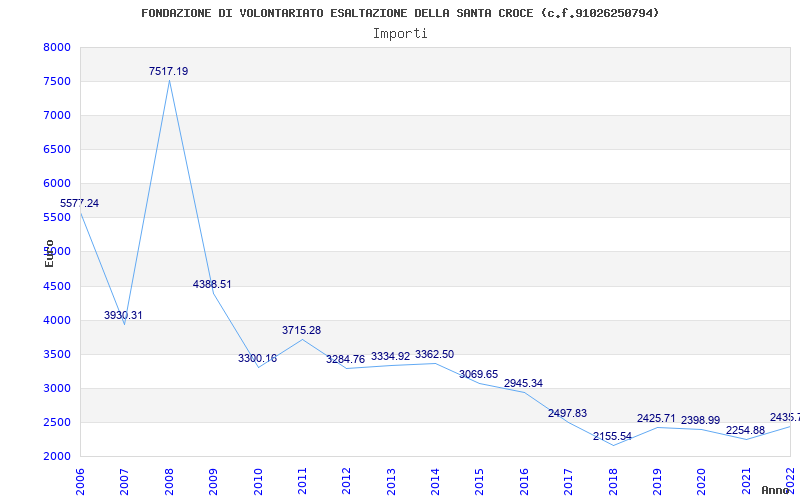
Task: Select the 2015 x-axis year label
Action: [x=480, y=481]
